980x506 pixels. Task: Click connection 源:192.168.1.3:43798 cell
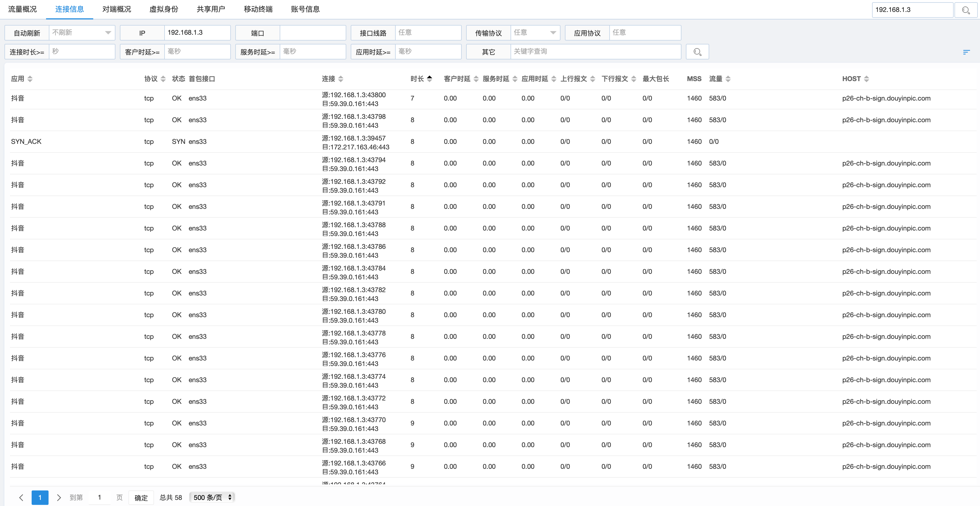354,117
